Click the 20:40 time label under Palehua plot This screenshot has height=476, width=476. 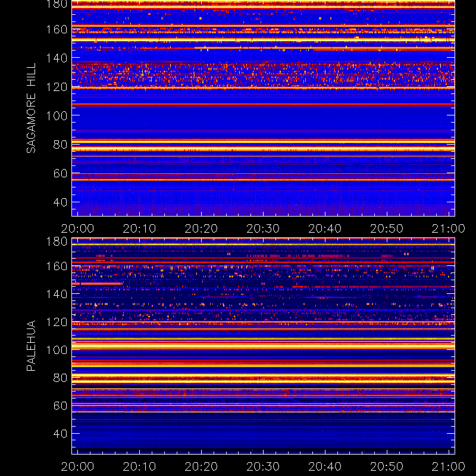click(325, 466)
